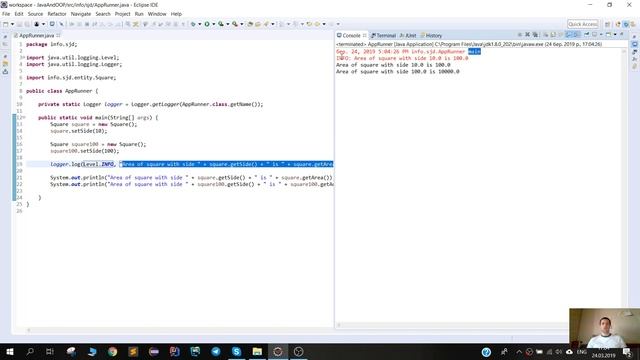Open the Window menu
The image size is (640, 360).
(x=157, y=14)
